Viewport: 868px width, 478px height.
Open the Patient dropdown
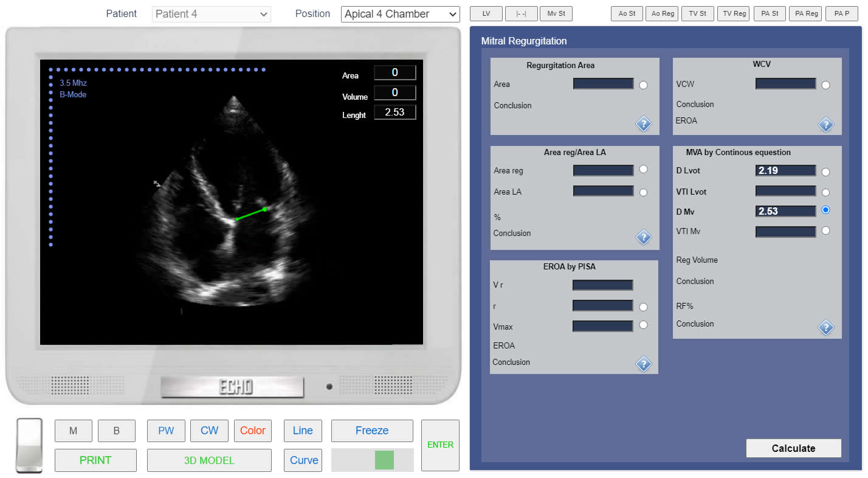pos(211,14)
